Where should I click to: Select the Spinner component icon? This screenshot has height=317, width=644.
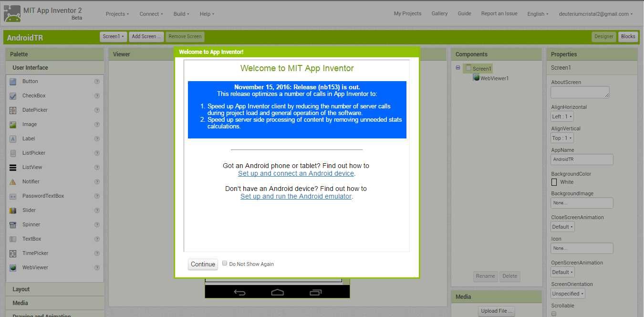point(13,225)
